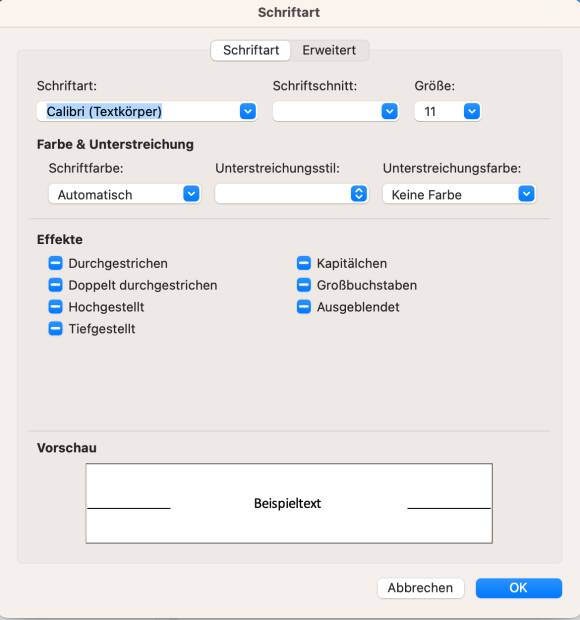Toggle the Kapitälchen checkbox
This screenshot has width=580, height=620.
pos(304,263)
